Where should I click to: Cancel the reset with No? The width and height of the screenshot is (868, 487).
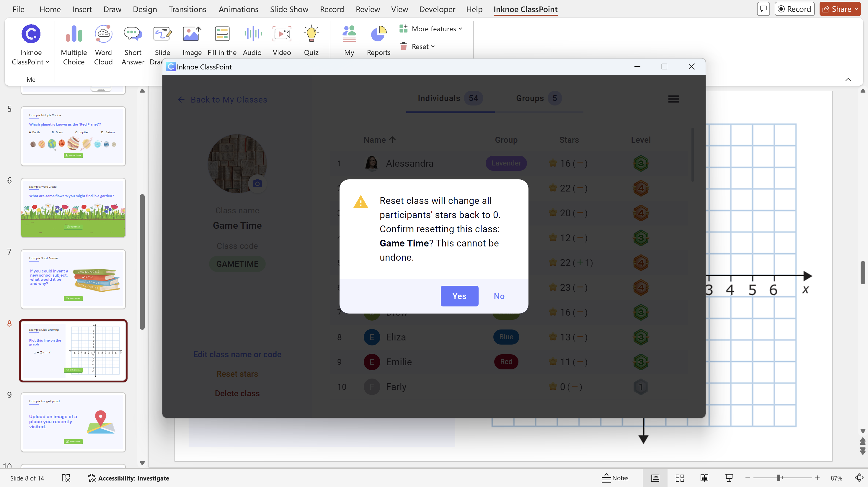point(499,296)
